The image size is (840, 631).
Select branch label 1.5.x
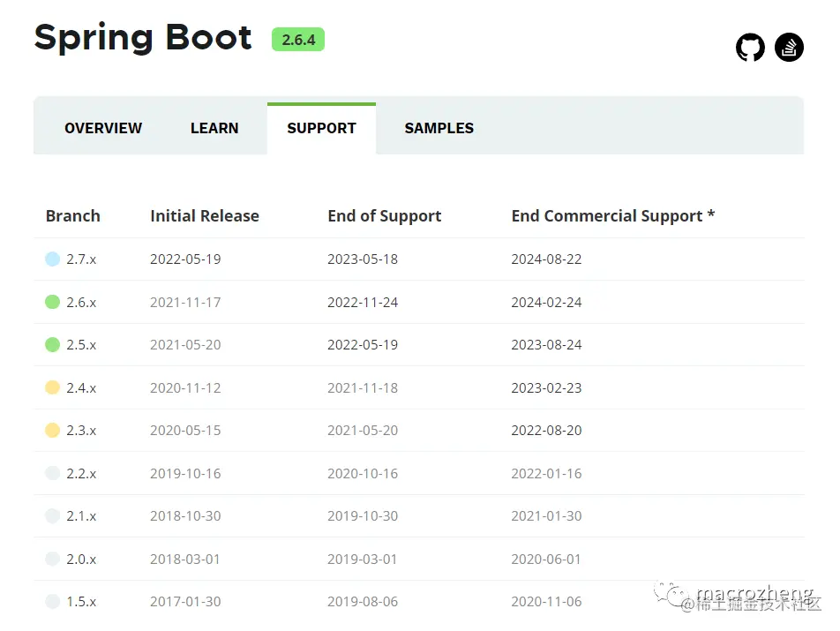tap(81, 602)
